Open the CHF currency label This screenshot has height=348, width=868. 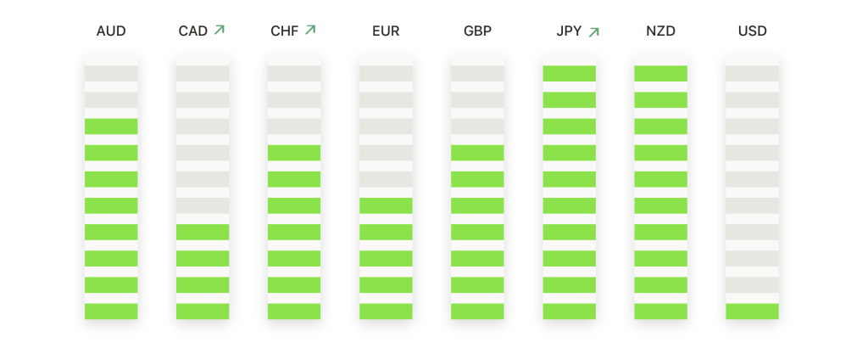pyautogui.click(x=284, y=31)
